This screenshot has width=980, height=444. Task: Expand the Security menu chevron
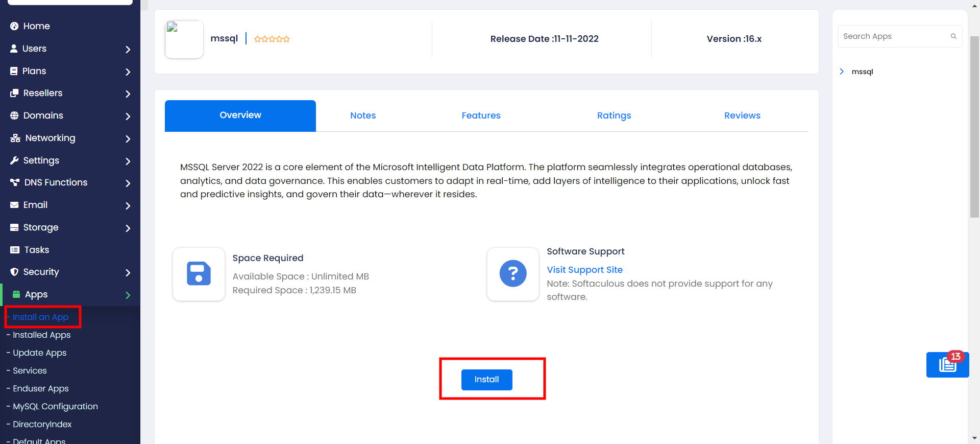128,273
